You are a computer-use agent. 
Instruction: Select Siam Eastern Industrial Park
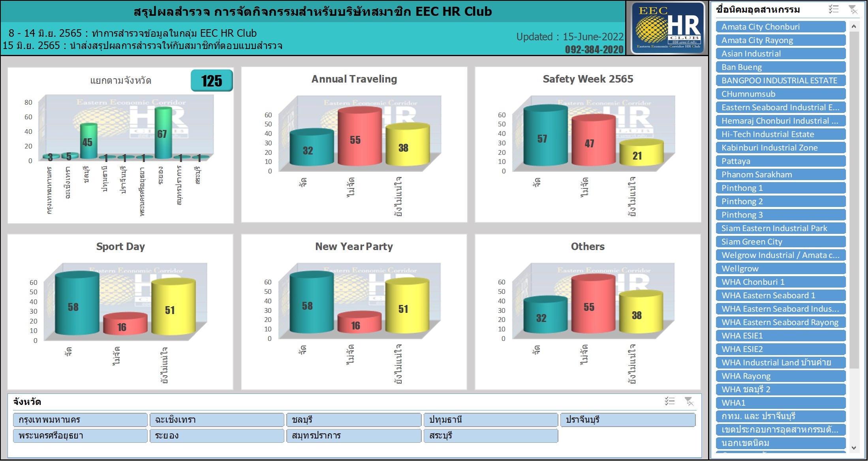[x=781, y=228]
